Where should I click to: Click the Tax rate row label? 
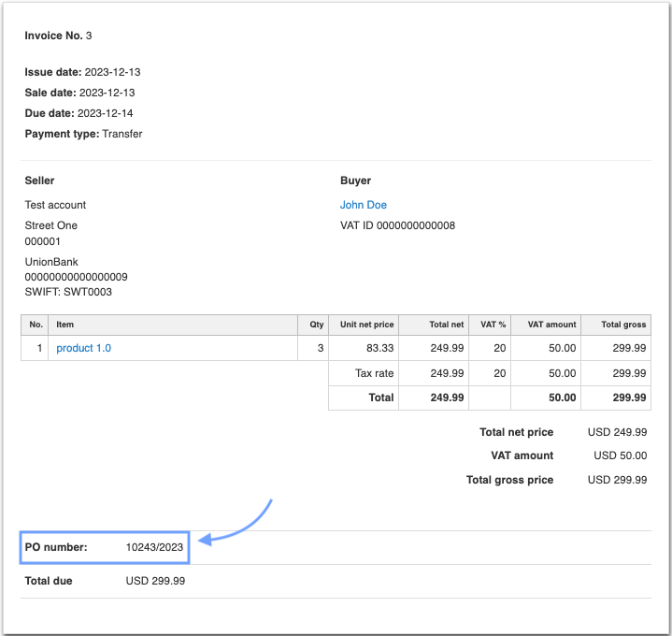[374, 373]
